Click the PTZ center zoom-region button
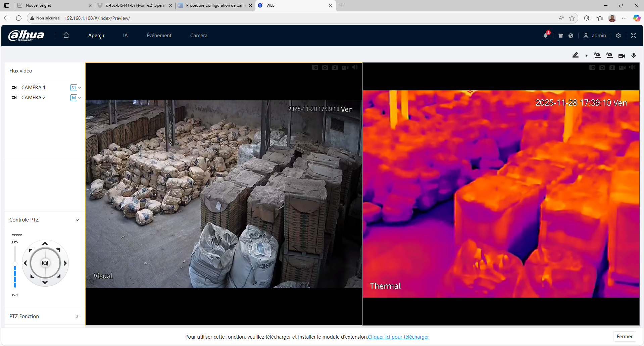 [x=45, y=263]
